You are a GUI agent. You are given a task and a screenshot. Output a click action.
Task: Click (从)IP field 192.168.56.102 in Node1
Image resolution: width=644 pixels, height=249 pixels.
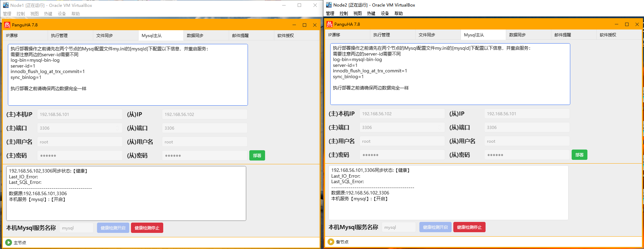point(205,114)
